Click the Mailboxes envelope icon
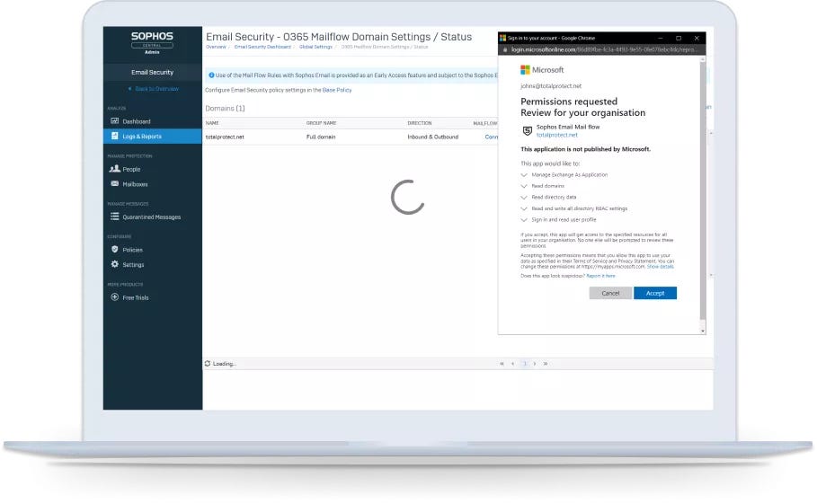The image size is (817, 504). [115, 184]
